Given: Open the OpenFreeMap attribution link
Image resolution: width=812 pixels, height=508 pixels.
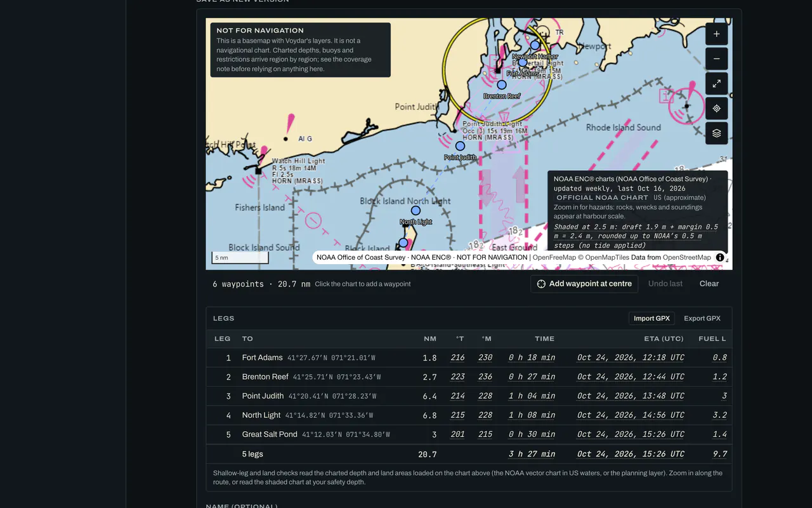Looking at the screenshot, I should pyautogui.click(x=554, y=257).
